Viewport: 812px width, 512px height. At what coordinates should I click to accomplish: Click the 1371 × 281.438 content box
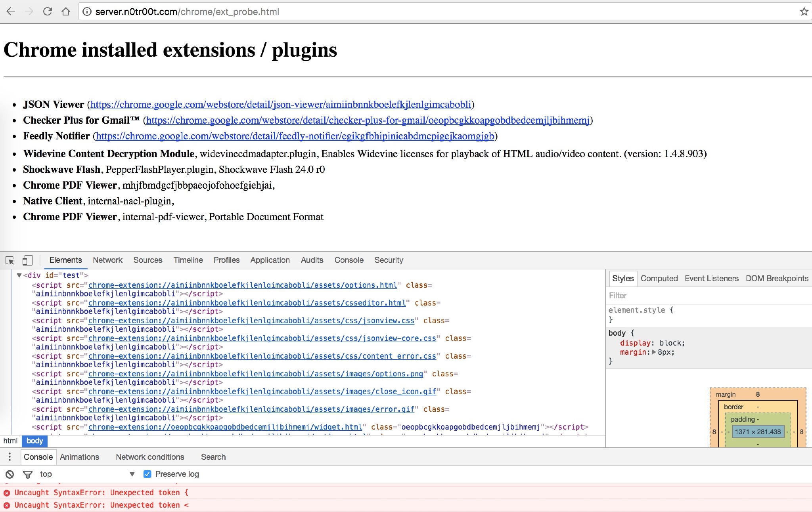click(x=757, y=432)
